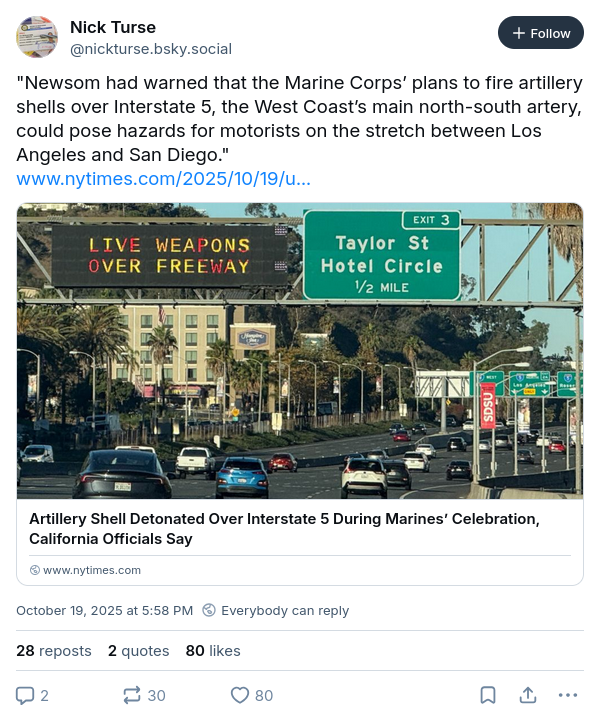Open the three-dot more options menu
Viewport: 600px width, 719px height.
[568, 695]
